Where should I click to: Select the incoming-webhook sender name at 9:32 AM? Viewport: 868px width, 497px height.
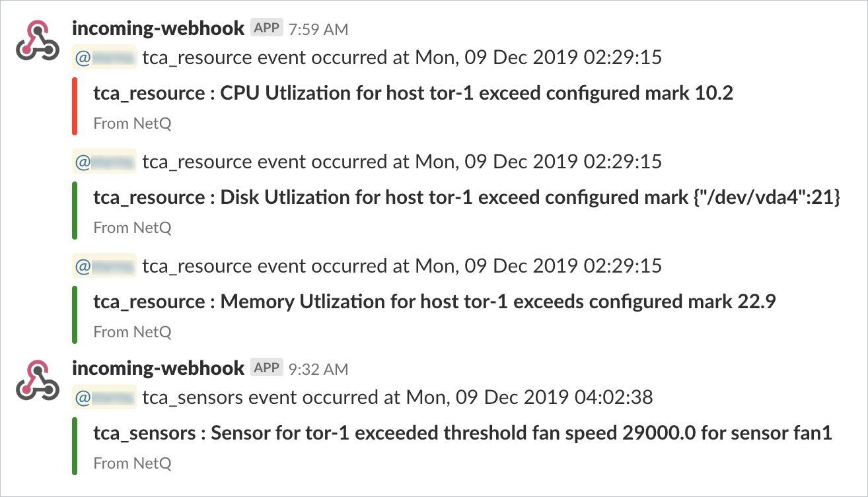click(158, 368)
